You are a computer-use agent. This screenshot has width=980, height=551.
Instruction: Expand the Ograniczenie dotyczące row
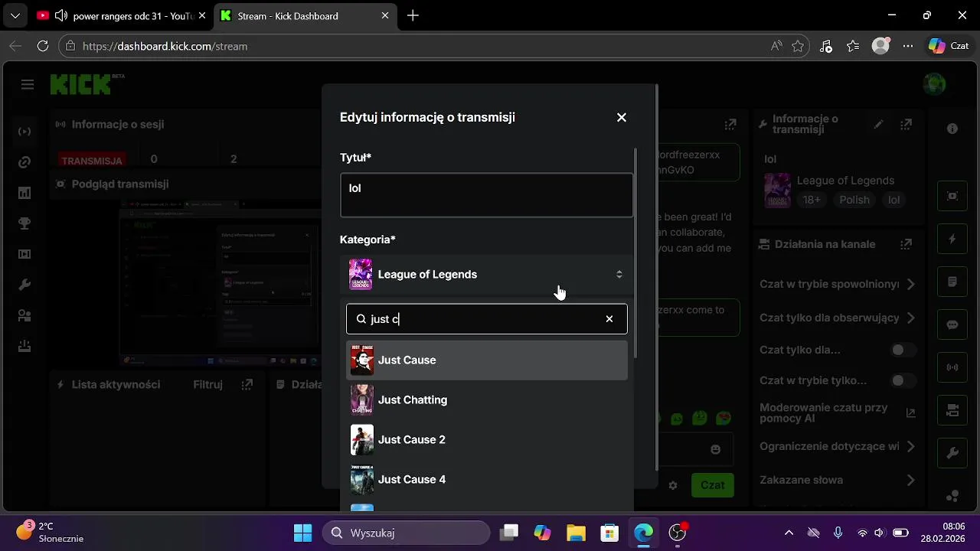(x=838, y=446)
